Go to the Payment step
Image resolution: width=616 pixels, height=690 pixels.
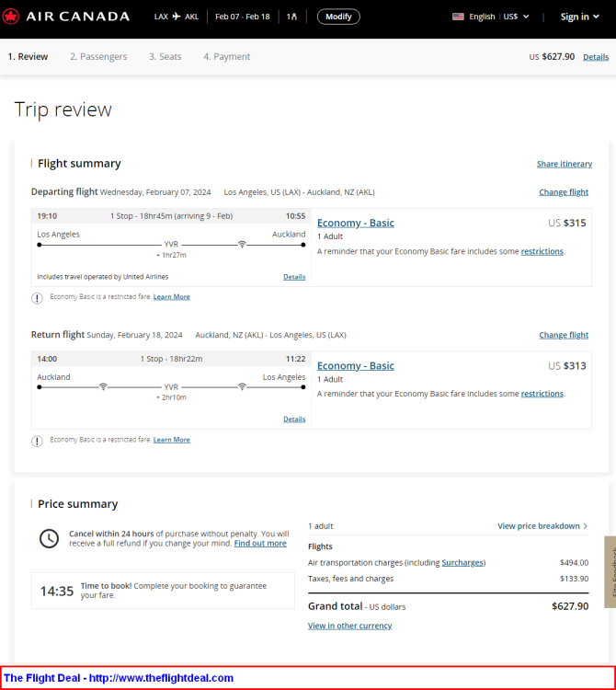[x=226, y=56]
